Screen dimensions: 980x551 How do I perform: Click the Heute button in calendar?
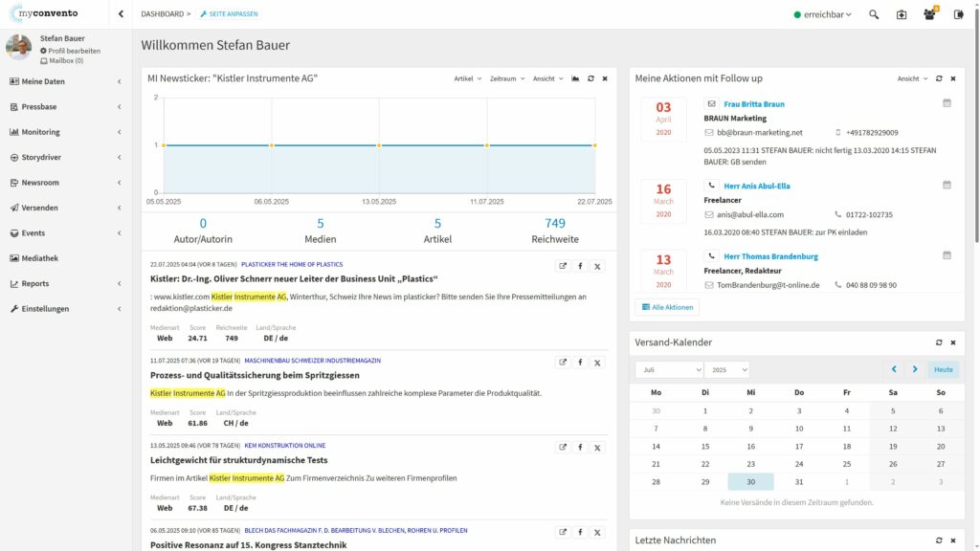click(x=943, y=369)
